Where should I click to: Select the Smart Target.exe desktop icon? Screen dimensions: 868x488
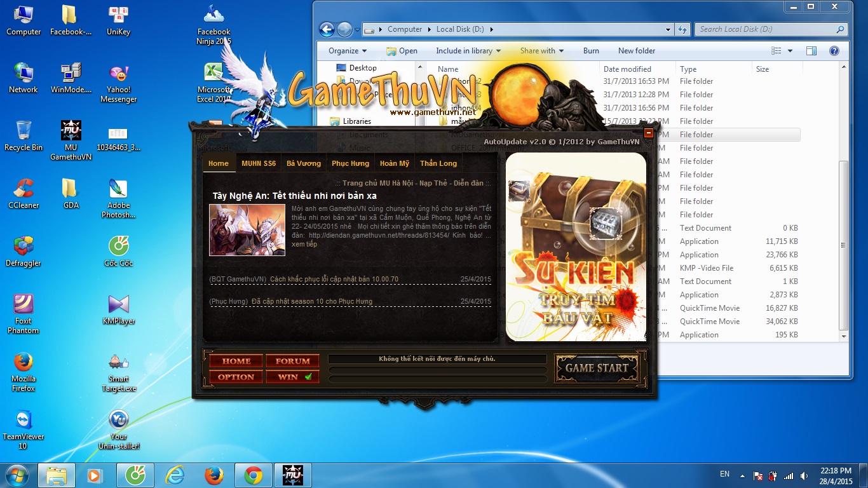click(118, 372)
